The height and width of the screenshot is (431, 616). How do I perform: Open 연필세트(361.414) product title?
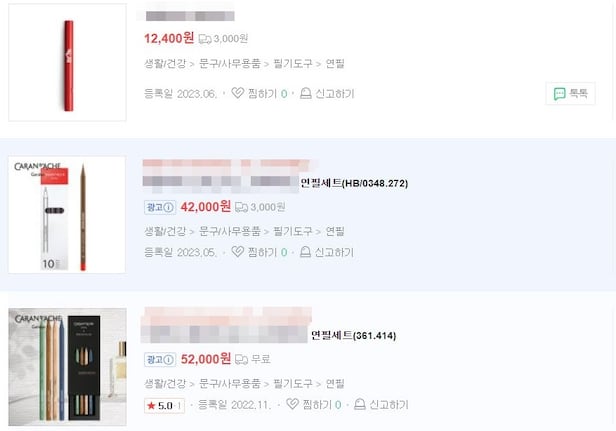pyautogui.click(x=354, y=335)
